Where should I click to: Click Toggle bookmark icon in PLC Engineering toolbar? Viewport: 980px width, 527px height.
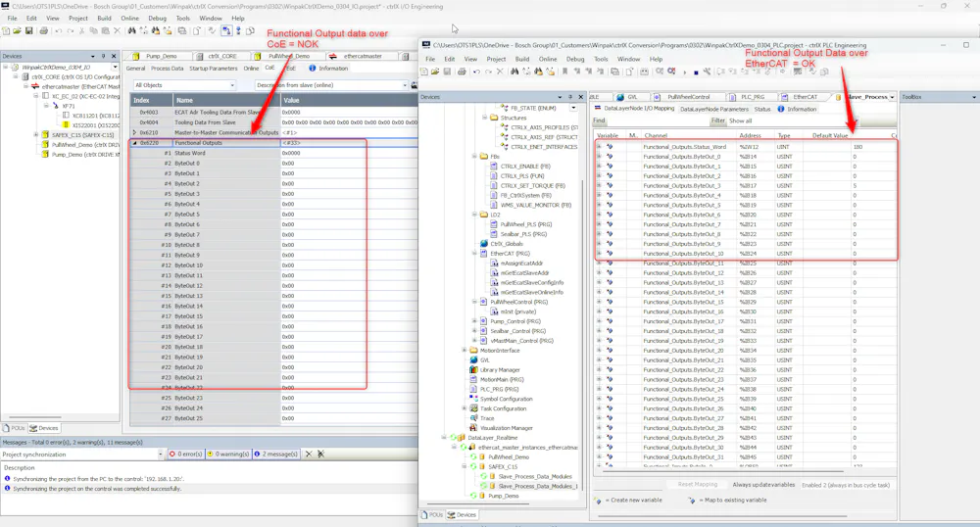click(565, 72)
